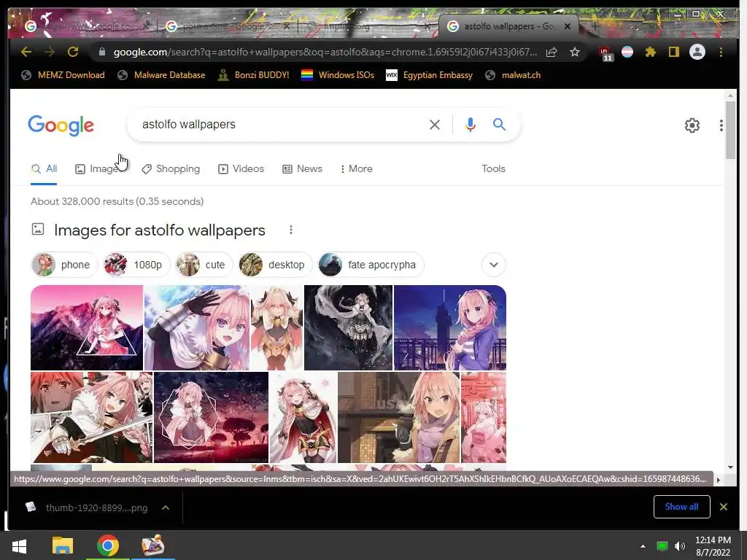Open the extensions puzzle piece menu
Screen dimensions: 747x560
[650, 52]
